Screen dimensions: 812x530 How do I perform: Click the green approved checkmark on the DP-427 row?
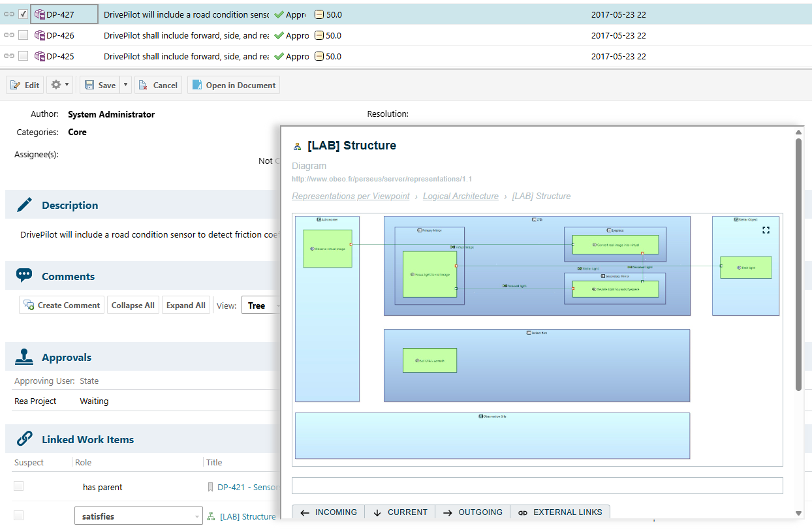click(279, 14)
